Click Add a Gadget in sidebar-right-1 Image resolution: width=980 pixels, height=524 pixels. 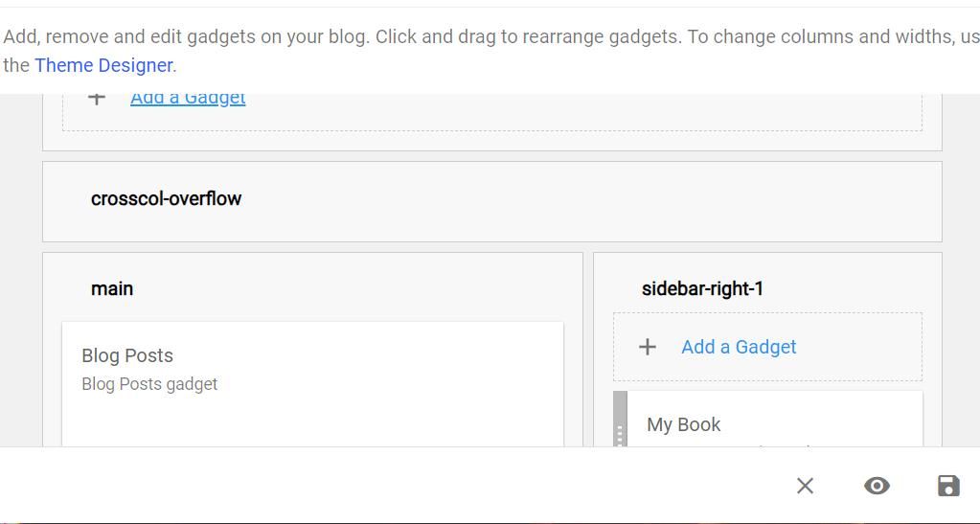pos(739,347)
